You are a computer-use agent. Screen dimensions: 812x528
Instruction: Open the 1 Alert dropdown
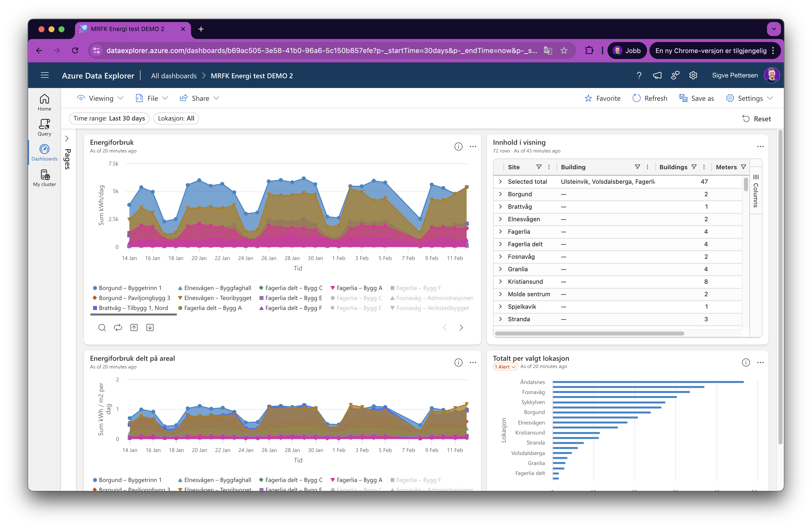click(x=505, y=367)
